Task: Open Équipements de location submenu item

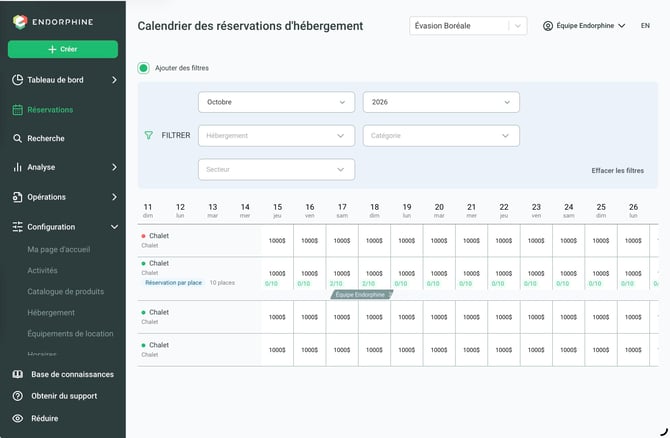Action: coord(70,334)
